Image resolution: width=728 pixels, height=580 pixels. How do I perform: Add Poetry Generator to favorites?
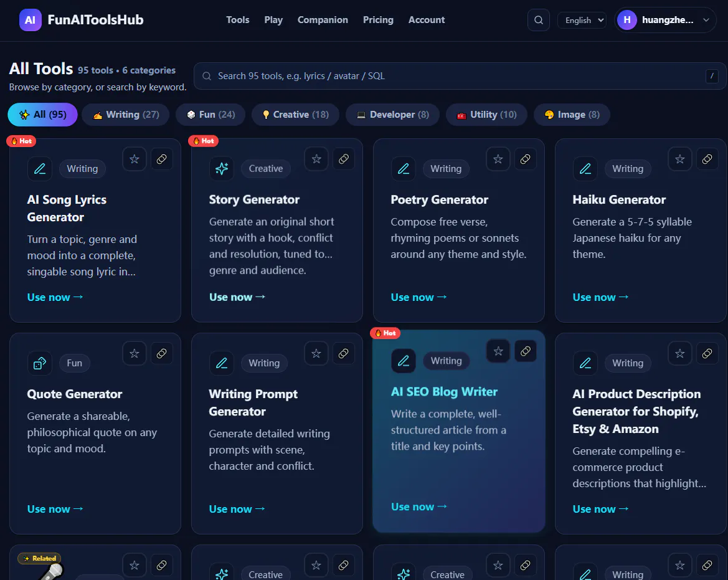(x=498, y=159)
